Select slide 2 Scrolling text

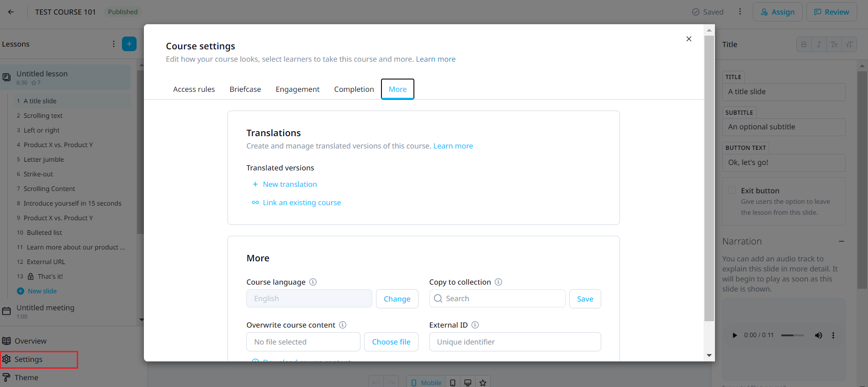coord(43,116)
